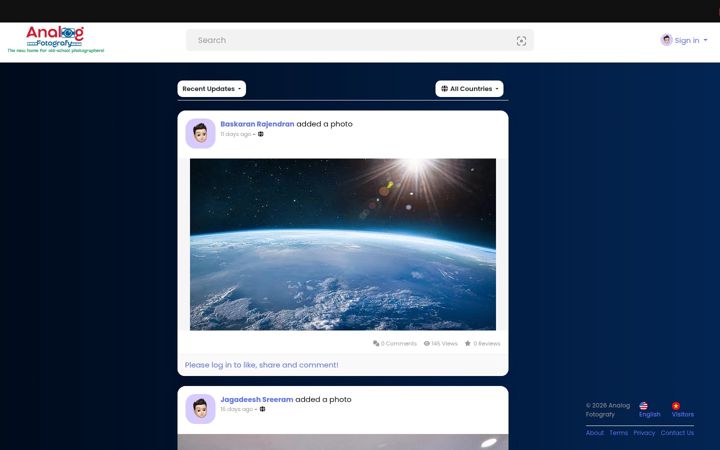This screenshot has height=450, width=720.
Task: Click the 16 days ago timestamp
Action: click(236, 409)
